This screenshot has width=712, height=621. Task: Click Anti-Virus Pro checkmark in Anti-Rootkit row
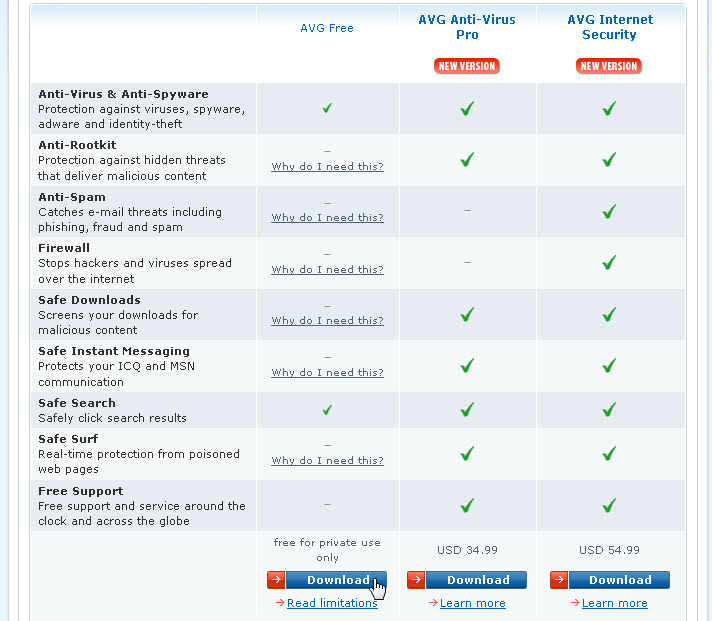pos(467,159)
